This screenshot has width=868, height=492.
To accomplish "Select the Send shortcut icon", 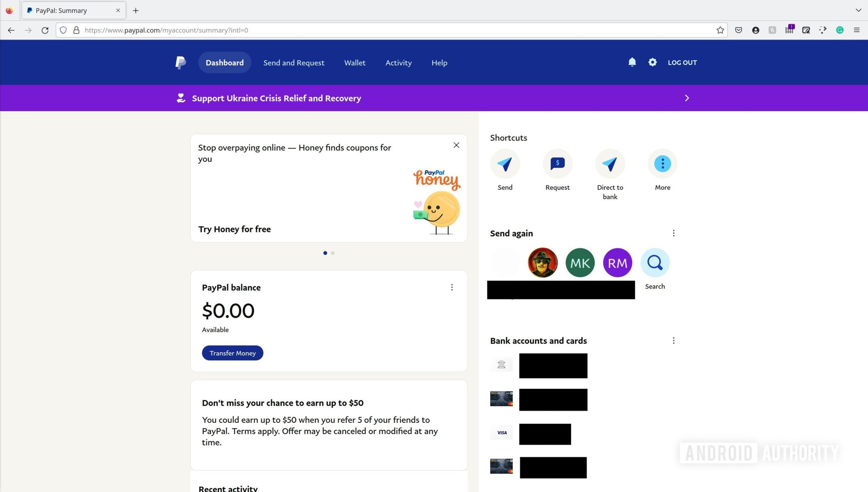I will (x=505, y=163).
